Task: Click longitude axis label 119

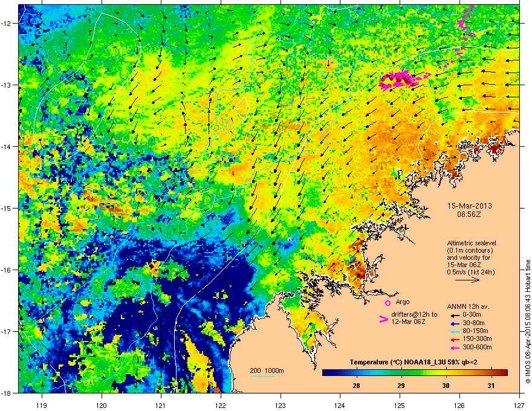Action: (42, 405)
